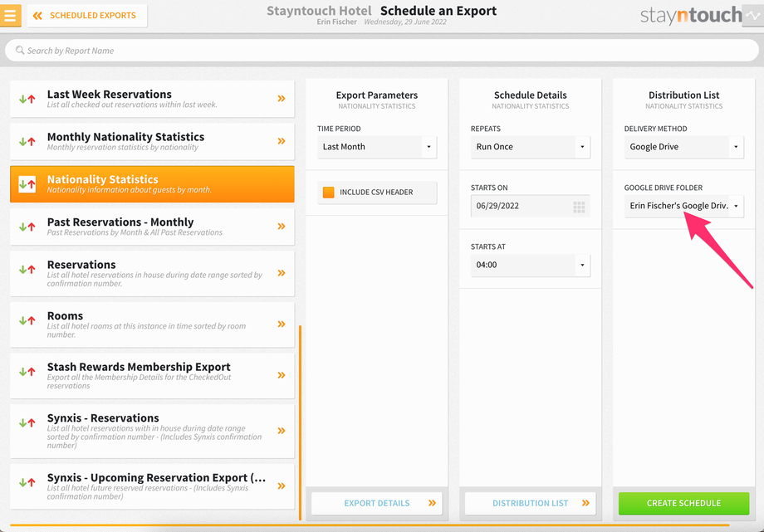764x532 pixels.
Task: Open chevron arrow on Past Reservations - Monthly
Action: (x=282, y=226)
